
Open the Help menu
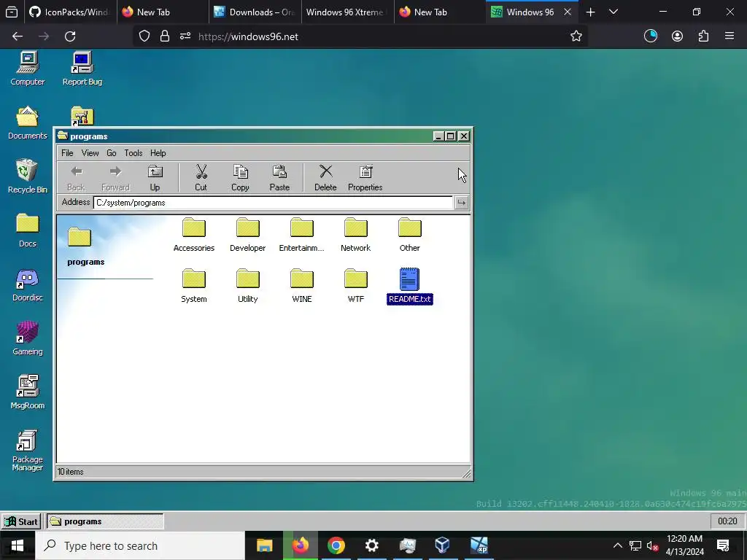coord(158,153)
